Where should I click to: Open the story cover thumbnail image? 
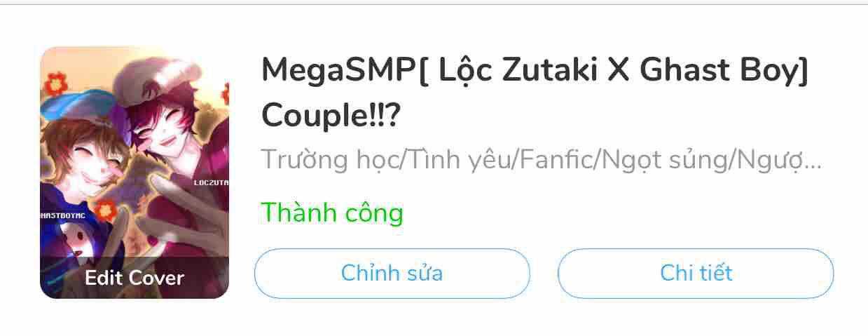(135, 173)
